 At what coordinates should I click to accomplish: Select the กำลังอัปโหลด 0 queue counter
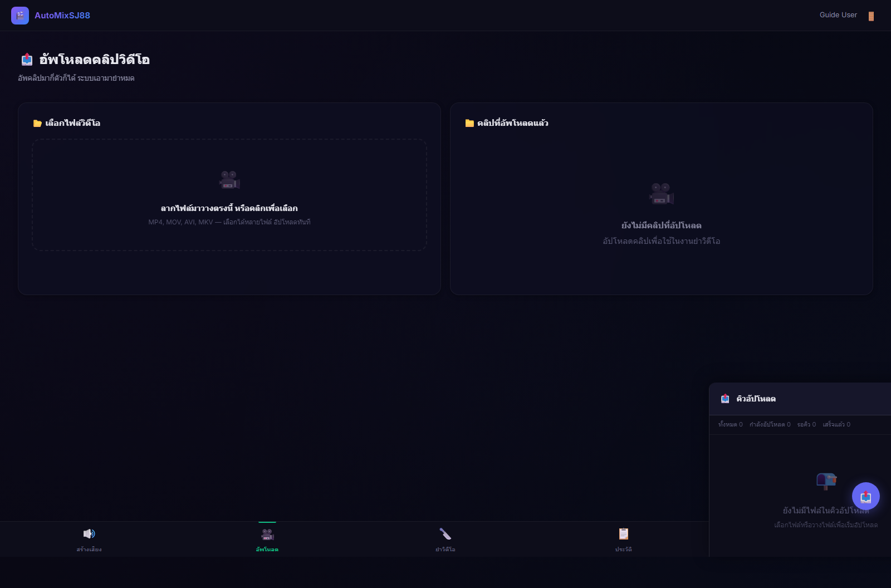770,424
